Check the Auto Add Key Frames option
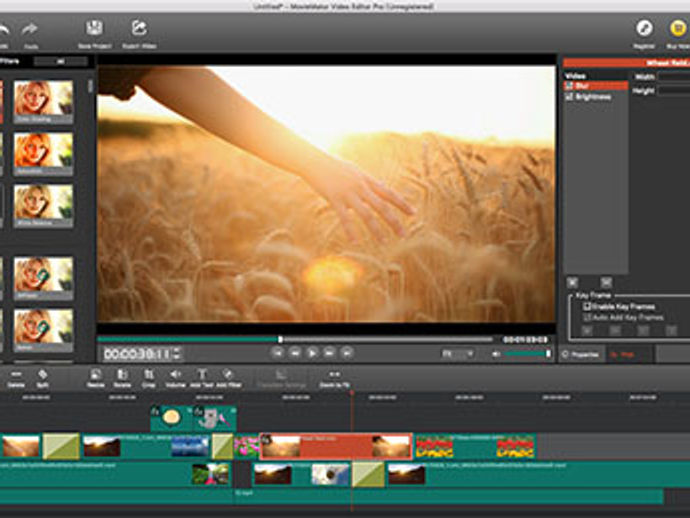 [587, 317]
